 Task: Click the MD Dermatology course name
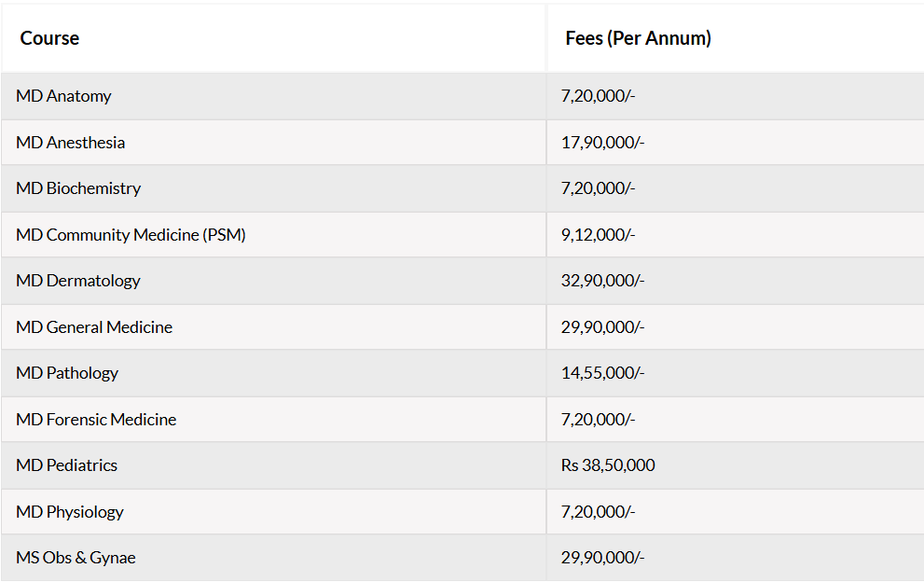[77, 281]
